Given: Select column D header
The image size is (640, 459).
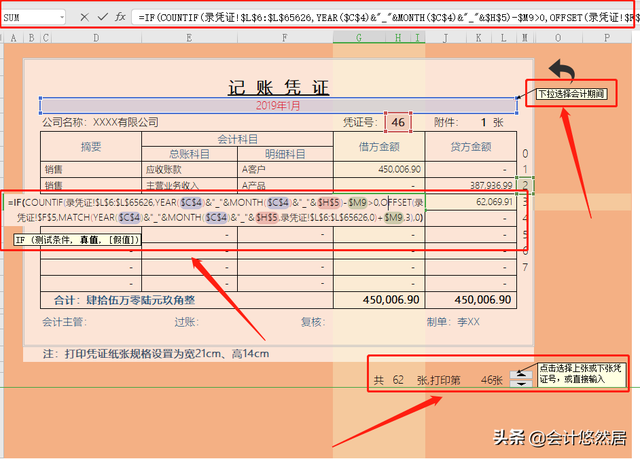Looking at the screenshot, I should pos(96,38).
